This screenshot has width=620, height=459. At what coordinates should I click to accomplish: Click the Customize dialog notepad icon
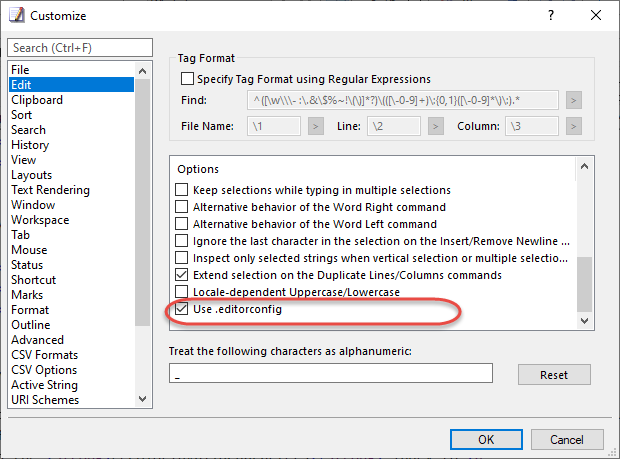[x=17, y=15]
